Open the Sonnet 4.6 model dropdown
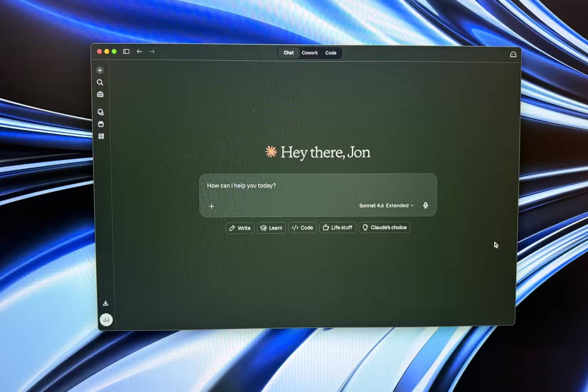 pyautogui.click(x=371, y=206)
